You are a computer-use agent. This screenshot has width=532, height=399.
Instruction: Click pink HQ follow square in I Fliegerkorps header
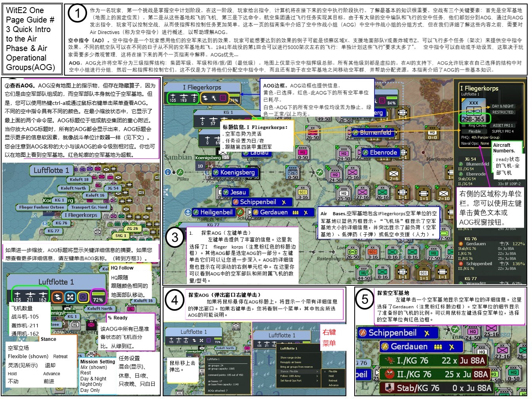tap(223, 98)
